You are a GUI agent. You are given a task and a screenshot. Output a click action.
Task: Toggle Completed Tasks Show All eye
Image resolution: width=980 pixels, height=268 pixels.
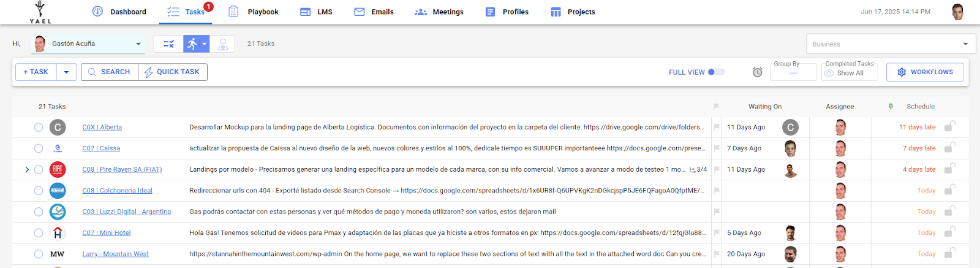coord(829,73)
